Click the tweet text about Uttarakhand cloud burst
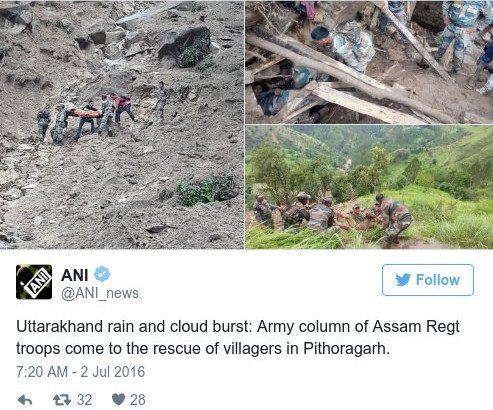493x410 pixels. coord(238,337)
